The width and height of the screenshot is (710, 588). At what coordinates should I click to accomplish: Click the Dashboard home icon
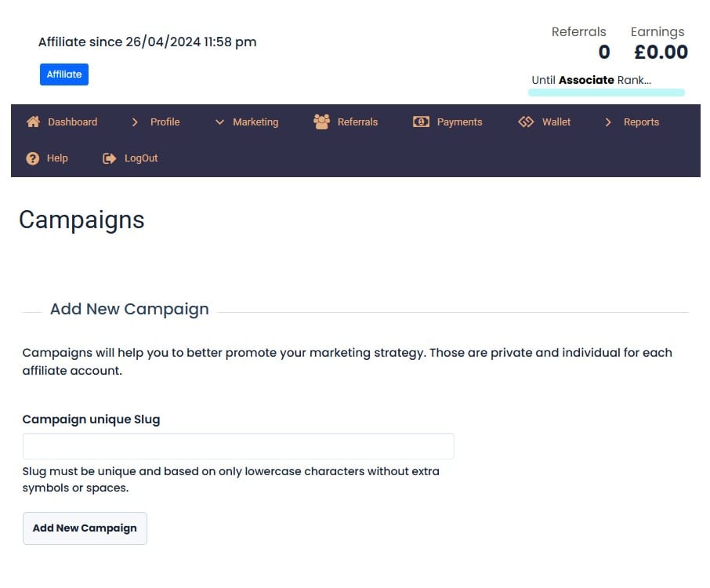tap(33, 122)
